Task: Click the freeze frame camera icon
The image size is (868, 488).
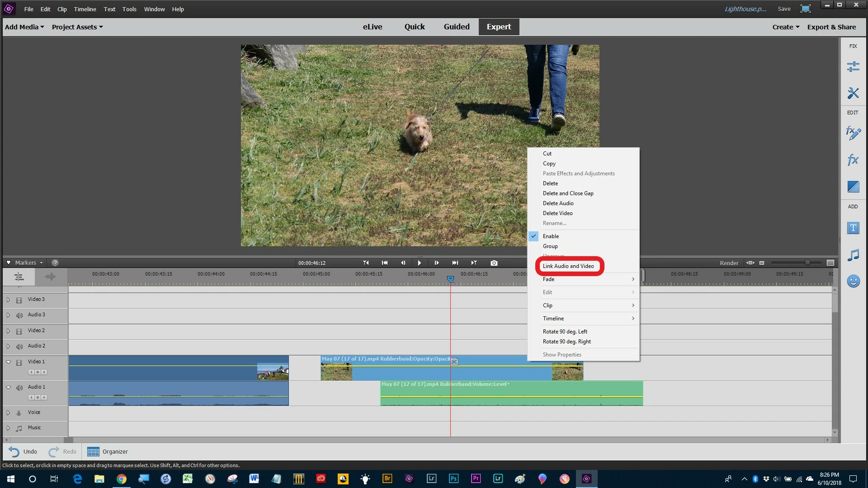Action: (x=494, y=263)
